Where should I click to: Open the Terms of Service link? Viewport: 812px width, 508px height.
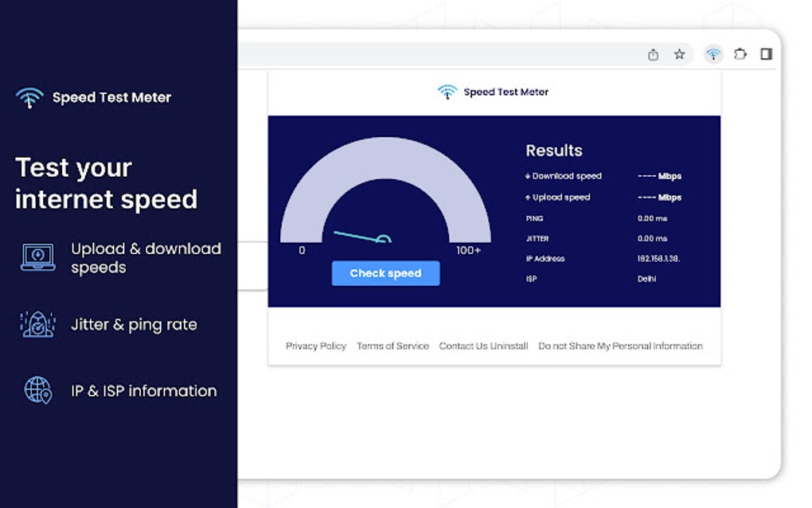(x=392, y=346)
